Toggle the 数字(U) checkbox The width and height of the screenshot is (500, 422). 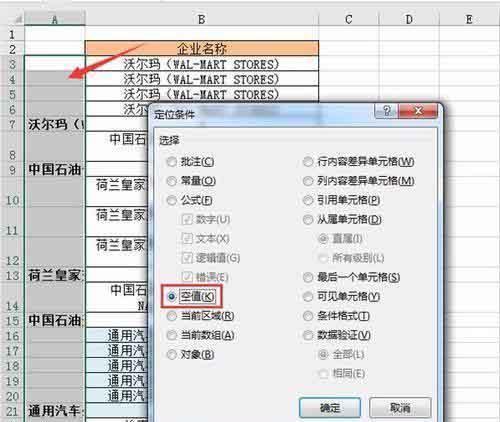(x=187, y=220)
